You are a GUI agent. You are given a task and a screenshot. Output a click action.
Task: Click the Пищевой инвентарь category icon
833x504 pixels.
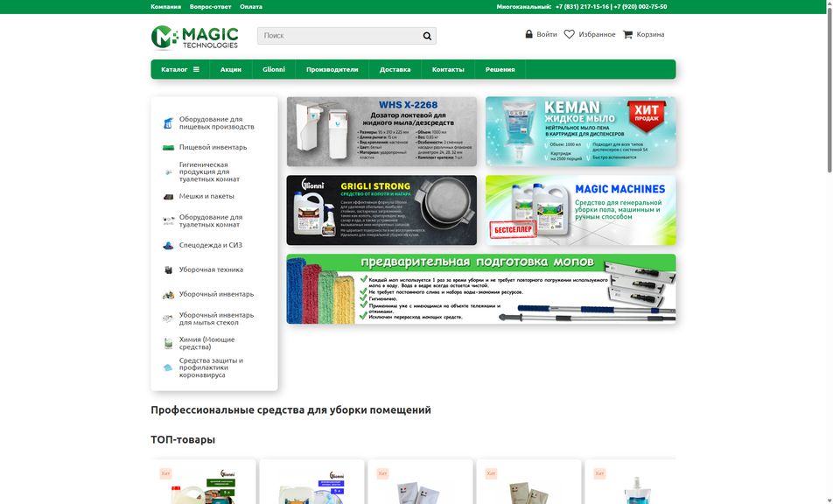pos(168,147)
